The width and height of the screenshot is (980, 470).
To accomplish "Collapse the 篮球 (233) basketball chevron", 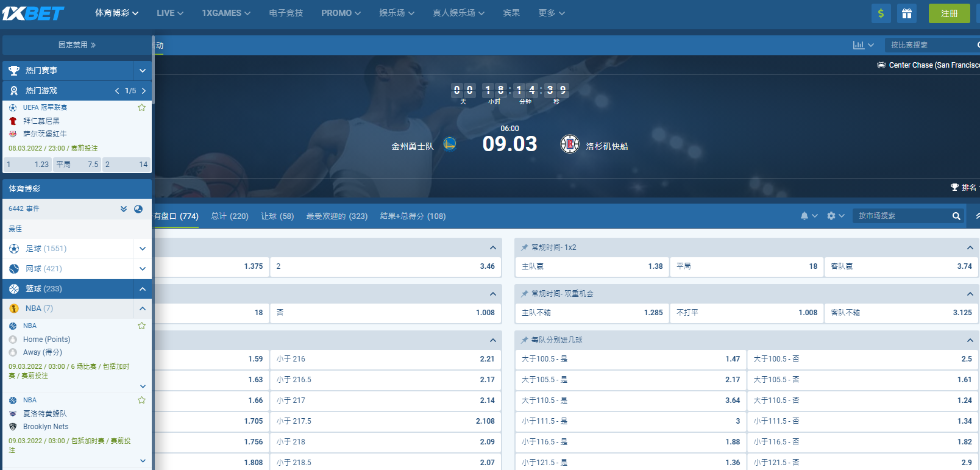I will point(142,289).
